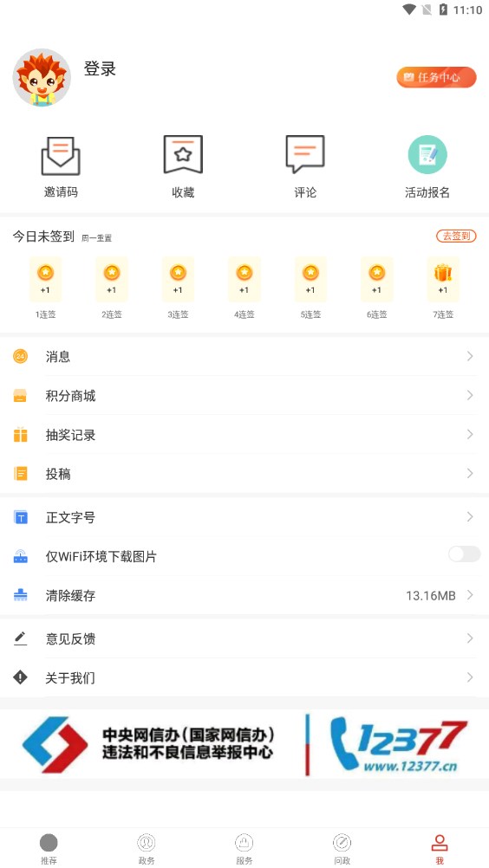
Task: Click the 积分商城 shop icon
Action: tap(21, 395)
